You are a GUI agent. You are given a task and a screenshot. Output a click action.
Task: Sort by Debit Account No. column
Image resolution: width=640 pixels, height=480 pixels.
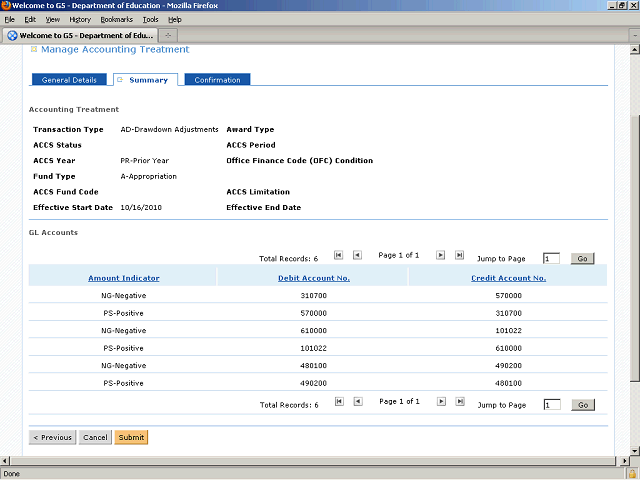point(313,278)
